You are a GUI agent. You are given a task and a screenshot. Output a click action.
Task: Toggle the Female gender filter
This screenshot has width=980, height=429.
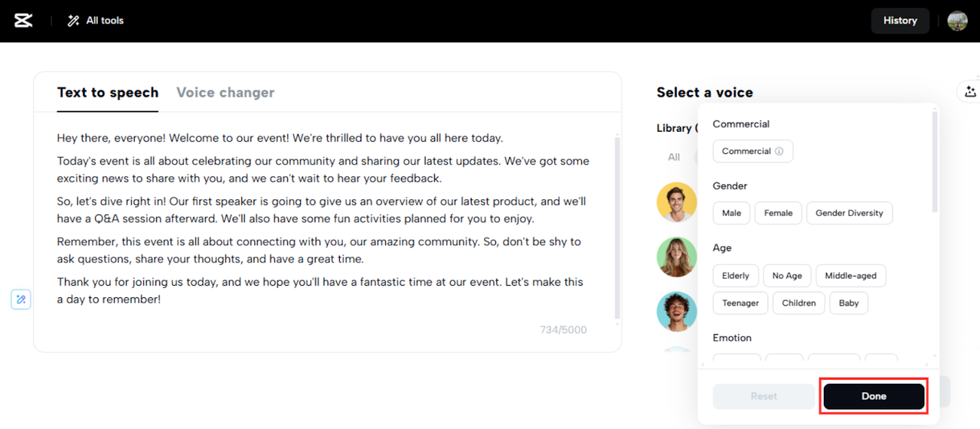778,213
